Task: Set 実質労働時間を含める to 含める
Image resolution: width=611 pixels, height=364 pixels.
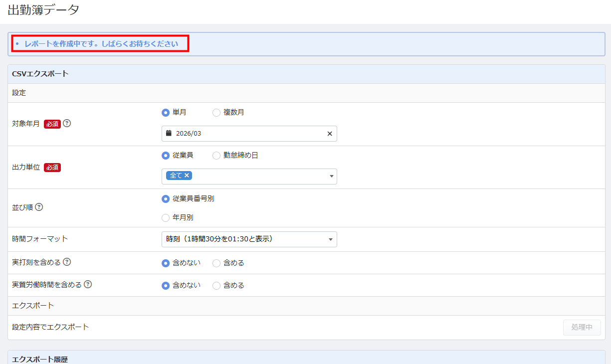Action: (216, 286)
